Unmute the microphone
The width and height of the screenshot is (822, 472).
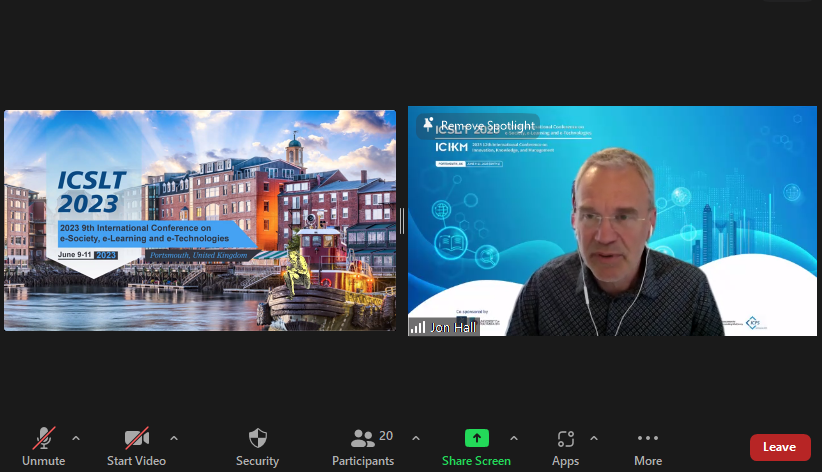coord(44,447)
